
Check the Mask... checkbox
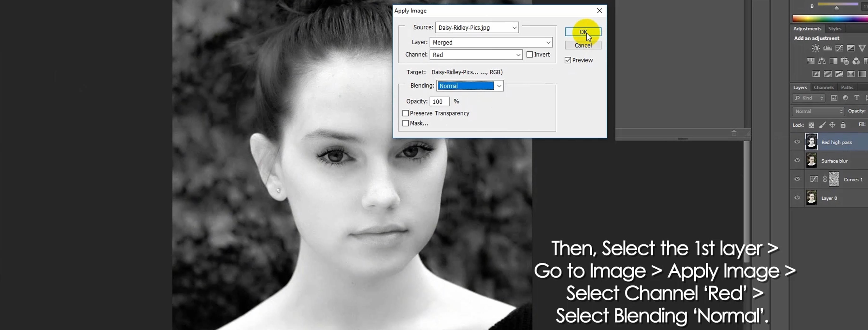(x=406, y=123)
